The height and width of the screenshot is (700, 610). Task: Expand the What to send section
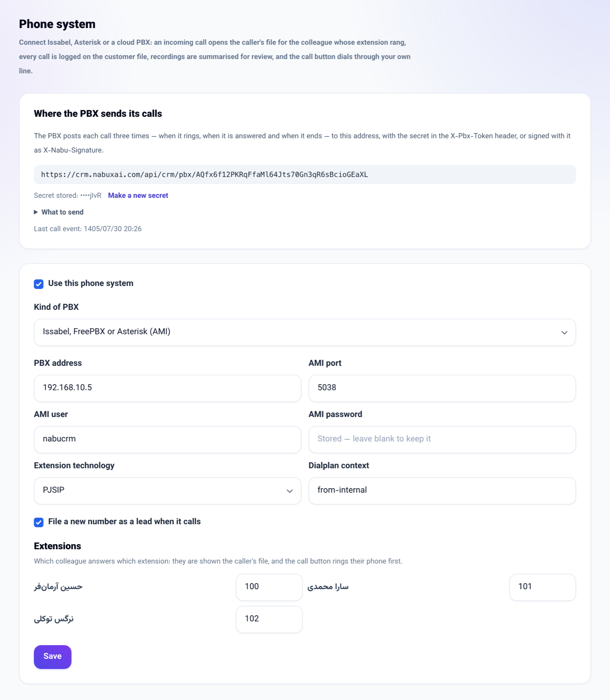click(59, 212)
